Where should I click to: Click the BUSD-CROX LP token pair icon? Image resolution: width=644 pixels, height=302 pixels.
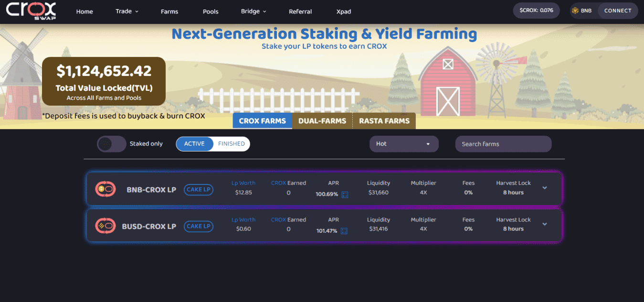105,226
